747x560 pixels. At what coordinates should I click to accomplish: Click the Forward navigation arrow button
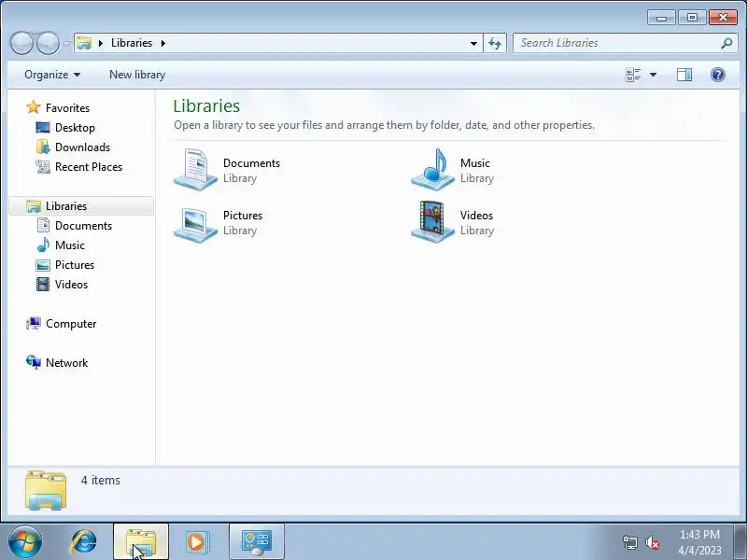(x=48, y=43)
